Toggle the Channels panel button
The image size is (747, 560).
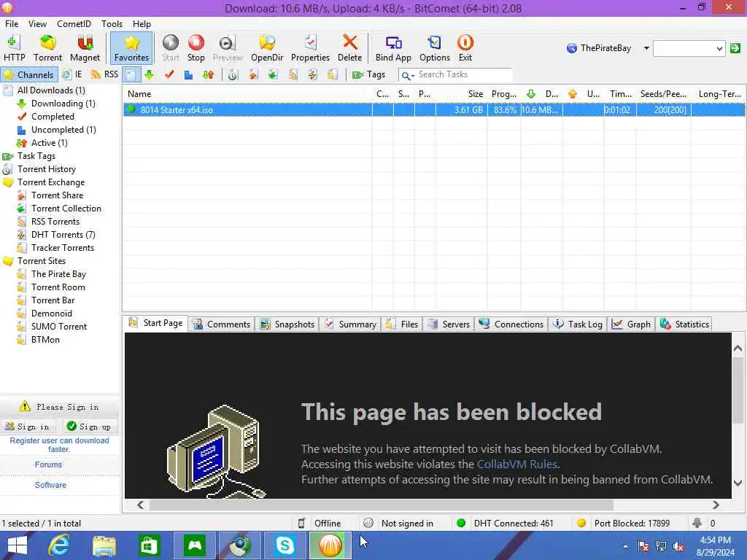point(29,75)
